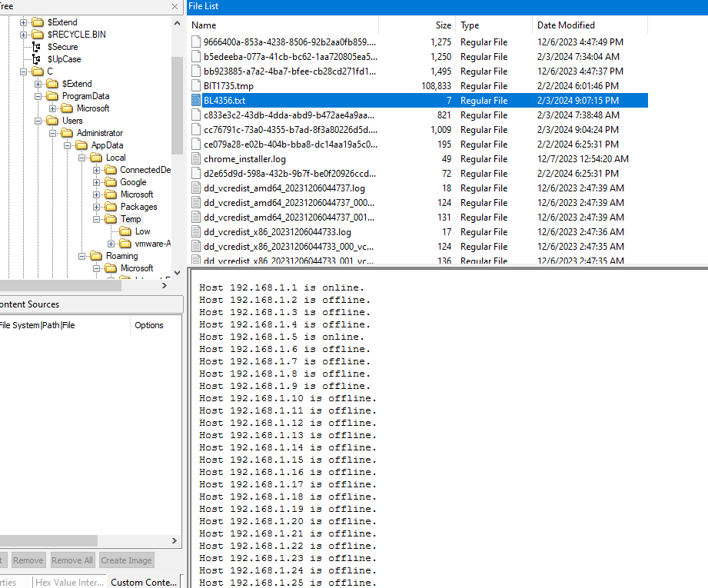Click the 2/3/2024 9:07:15 PM date cell
Image resolution: width=708 pixels, height=588 pixels.
pyautogui.click(x=578, y=100)
